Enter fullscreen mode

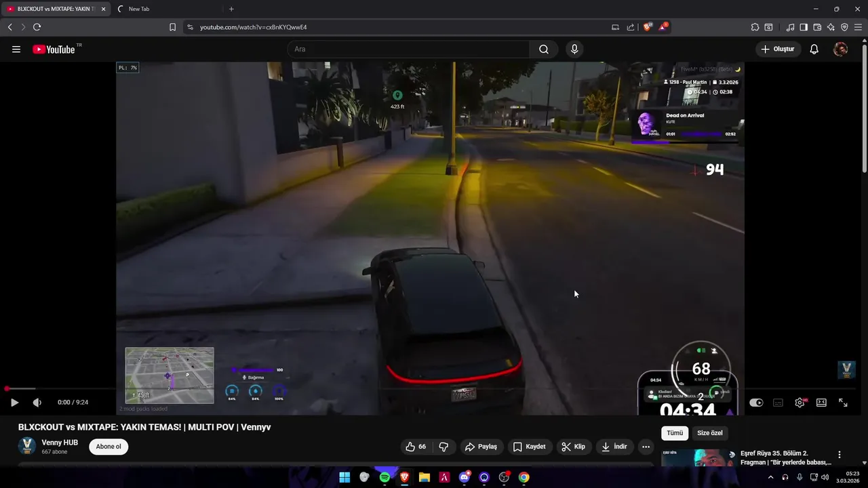pyautogui.click(x=843, y=403)
